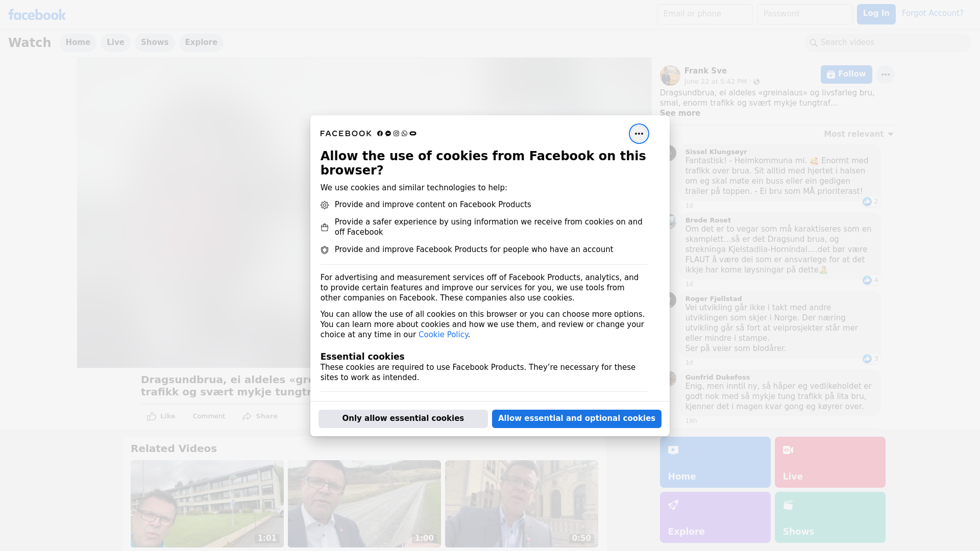Click the Forgot Account? link
Viewport: 980px width, 551px height.
933,13
